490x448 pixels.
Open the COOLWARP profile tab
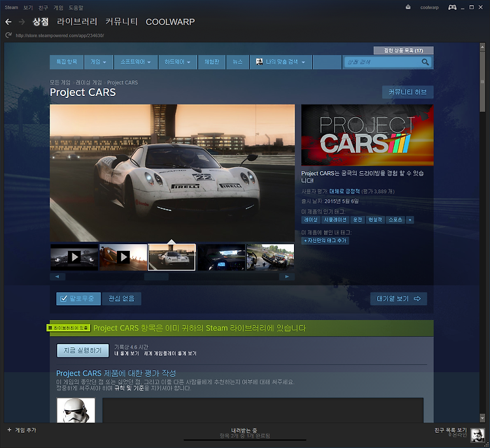(x=171, y=22)
